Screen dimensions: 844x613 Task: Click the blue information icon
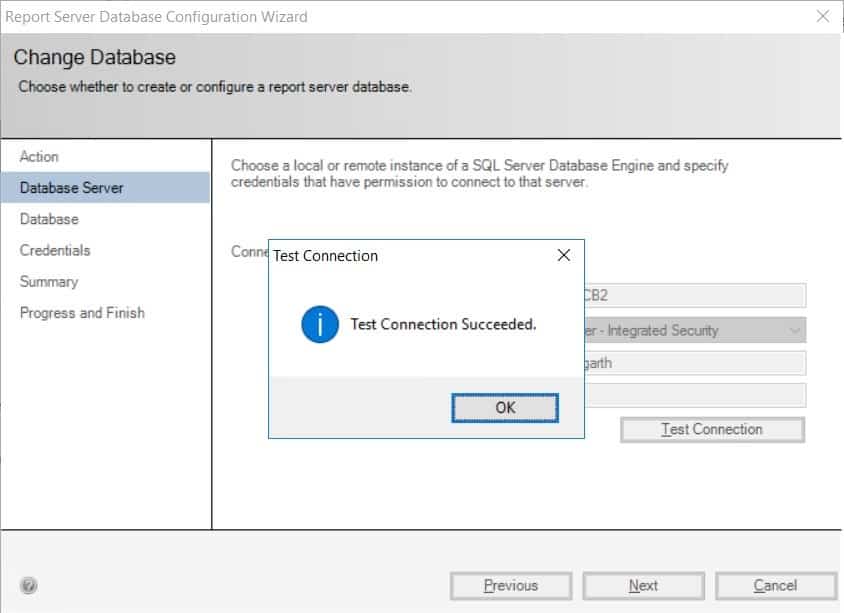320,325
